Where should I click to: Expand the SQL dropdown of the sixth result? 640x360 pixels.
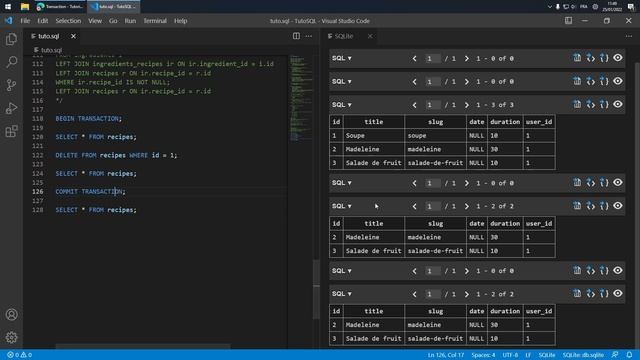point(342,271)
